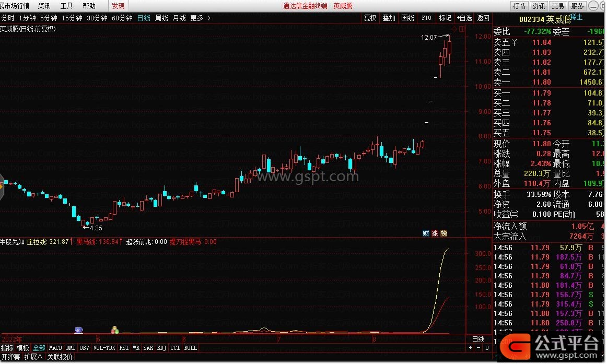Open the 画线 drawing tools
Viewport: 607px width, 364px height.
pos(407,18)
